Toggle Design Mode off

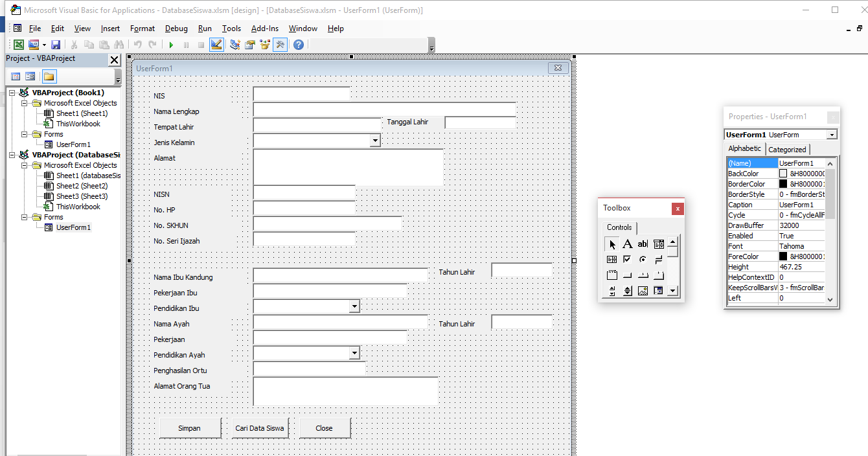215,44
